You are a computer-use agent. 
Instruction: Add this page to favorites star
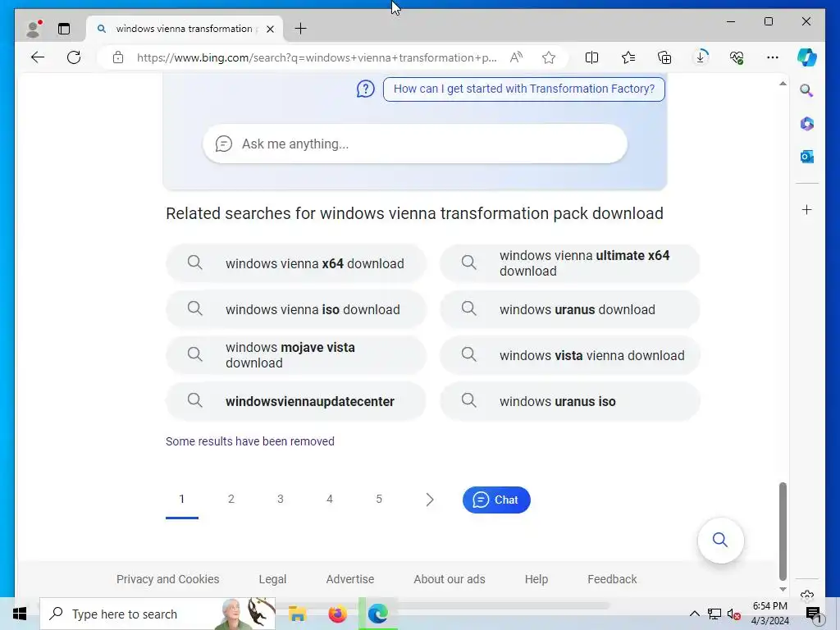(x=549, y=57)
